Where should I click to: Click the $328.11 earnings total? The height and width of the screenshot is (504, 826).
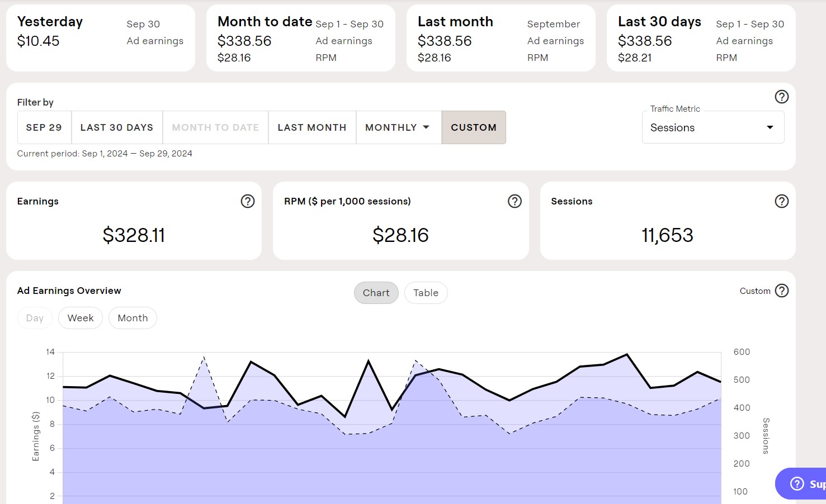point(134,235)
